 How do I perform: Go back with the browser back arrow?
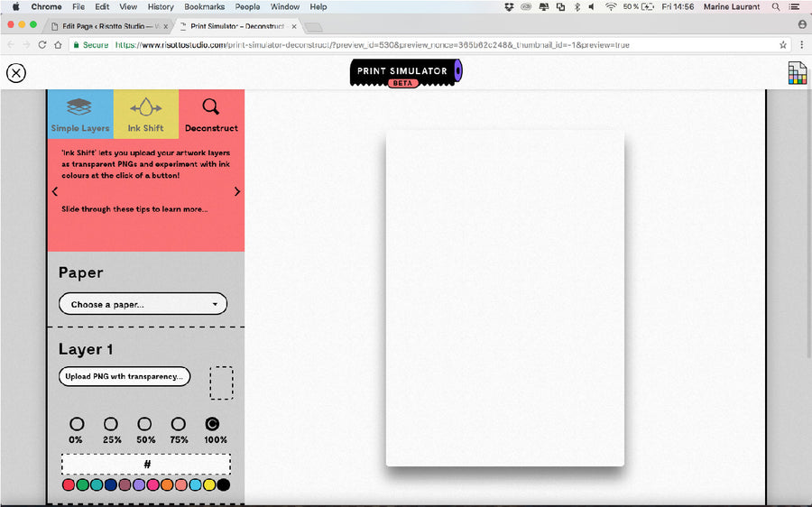(10, 45)
